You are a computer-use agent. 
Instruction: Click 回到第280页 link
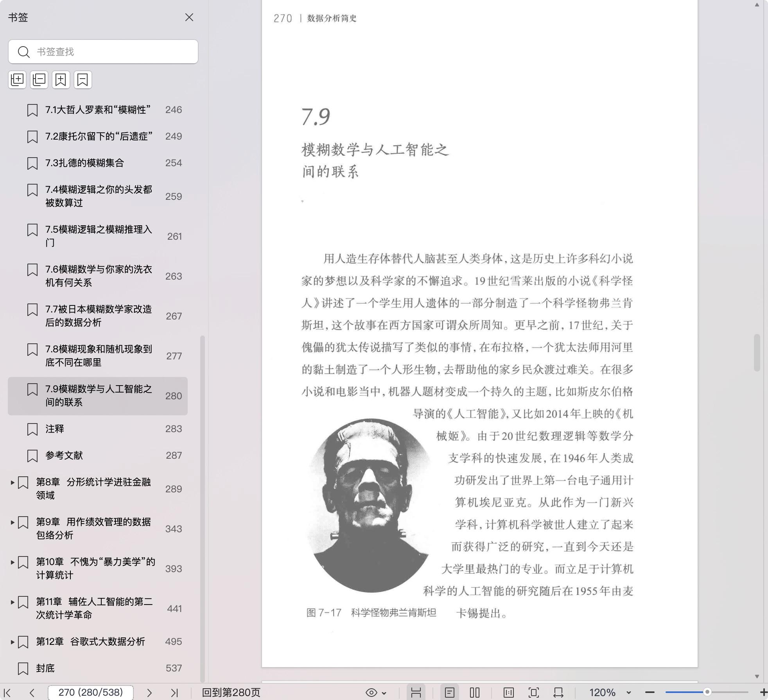tap(231, 693)
